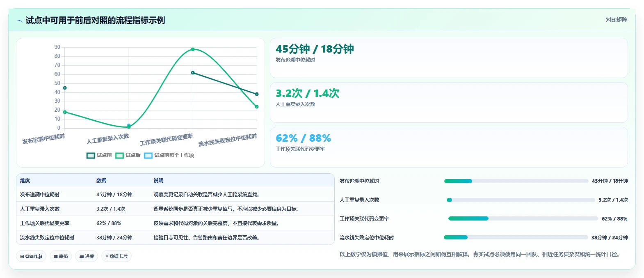Click the 对比矩阵 label in the header

tap(616, 20)
